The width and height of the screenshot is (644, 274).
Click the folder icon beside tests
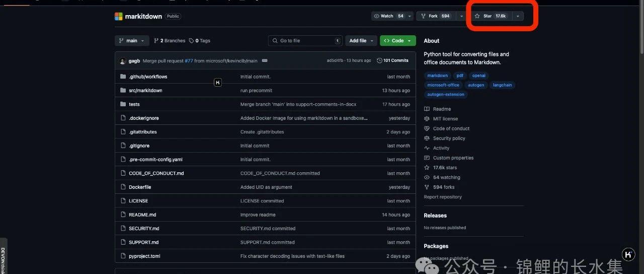click(x=123, y=104)
